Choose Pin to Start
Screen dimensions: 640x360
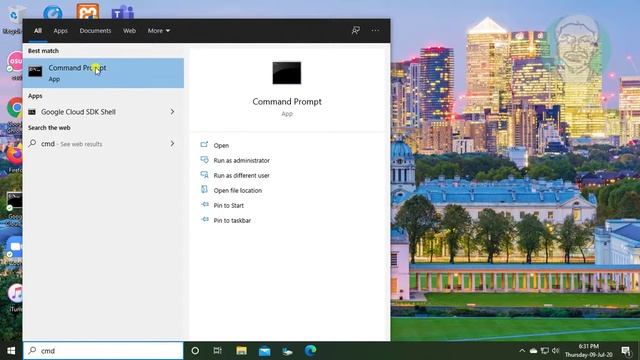tap(229, 206)
